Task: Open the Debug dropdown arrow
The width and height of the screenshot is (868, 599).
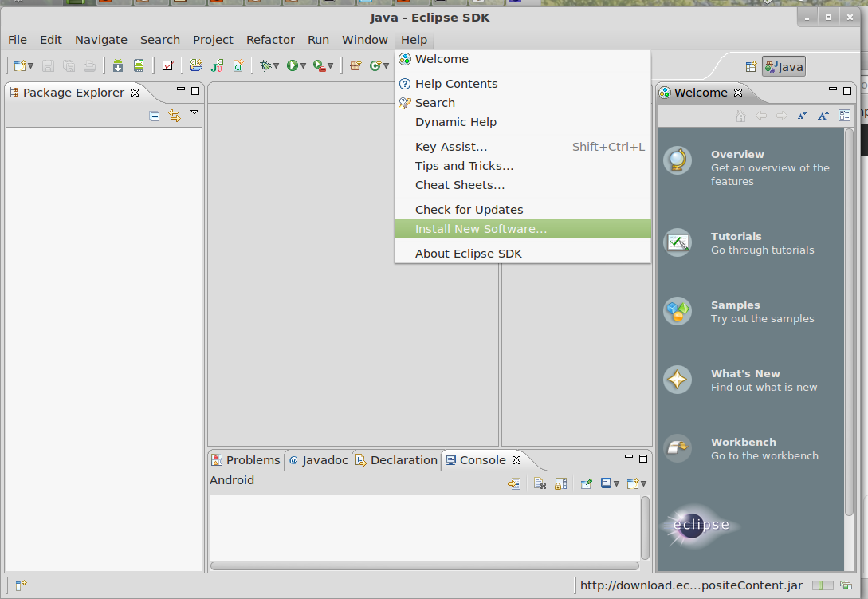Action: 276,66
